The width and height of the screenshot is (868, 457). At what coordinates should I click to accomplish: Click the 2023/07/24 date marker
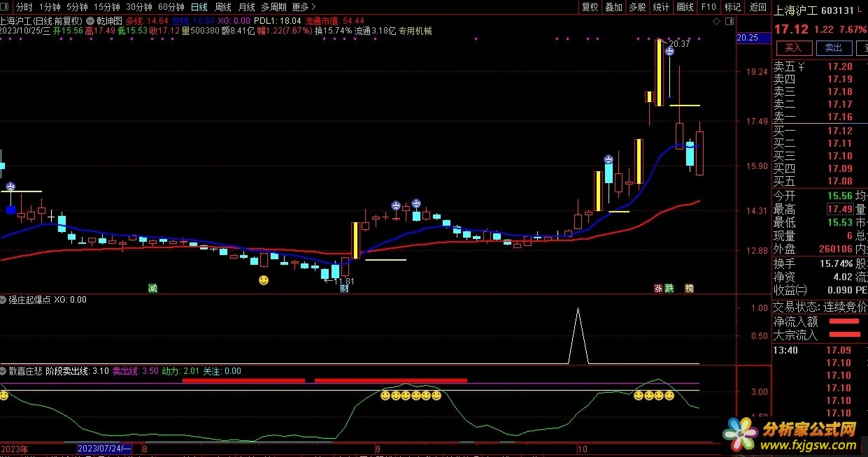(104, 448)
